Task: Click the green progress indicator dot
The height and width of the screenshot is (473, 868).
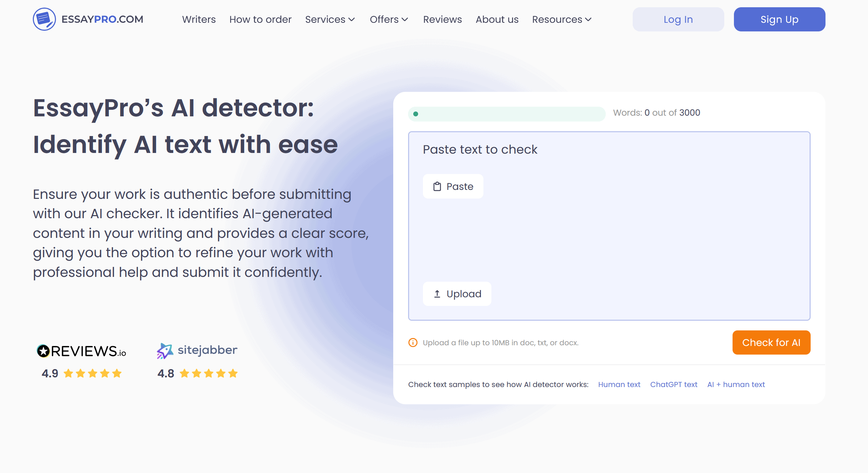Action: (x=416, y=114)
